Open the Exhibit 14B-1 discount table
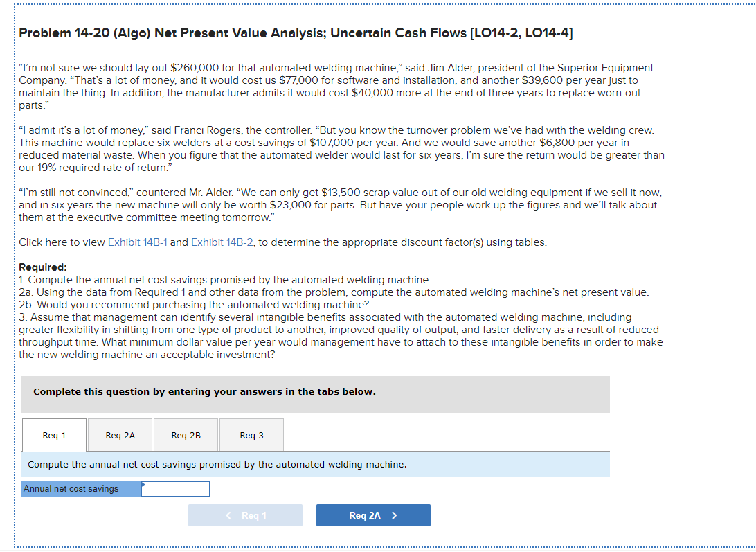 coord(136,242)
